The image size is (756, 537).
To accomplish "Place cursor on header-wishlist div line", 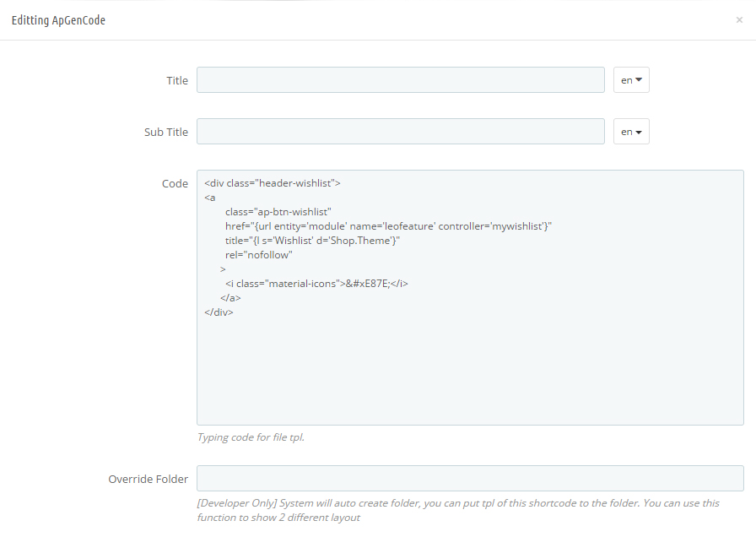I will [x=273, y=183].
